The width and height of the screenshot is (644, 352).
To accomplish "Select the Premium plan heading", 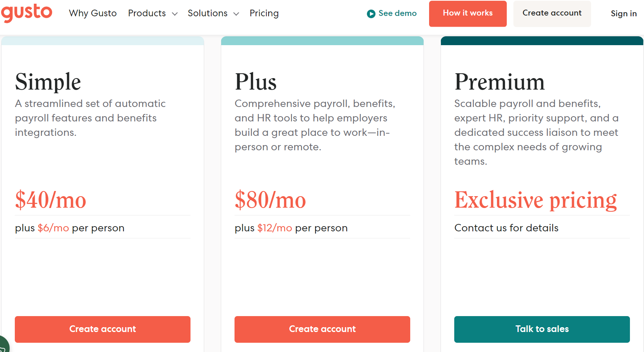I will click(x=499, y=82).
